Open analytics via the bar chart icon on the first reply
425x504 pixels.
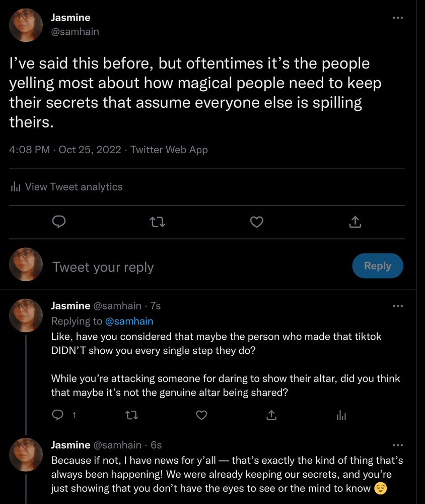(341, 414)
